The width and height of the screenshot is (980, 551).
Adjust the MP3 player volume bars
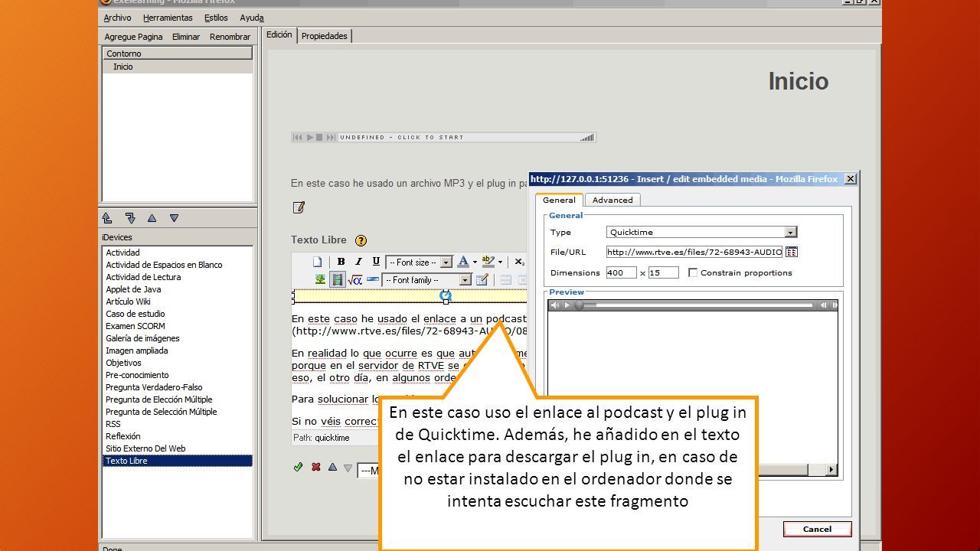pos(586,138)
